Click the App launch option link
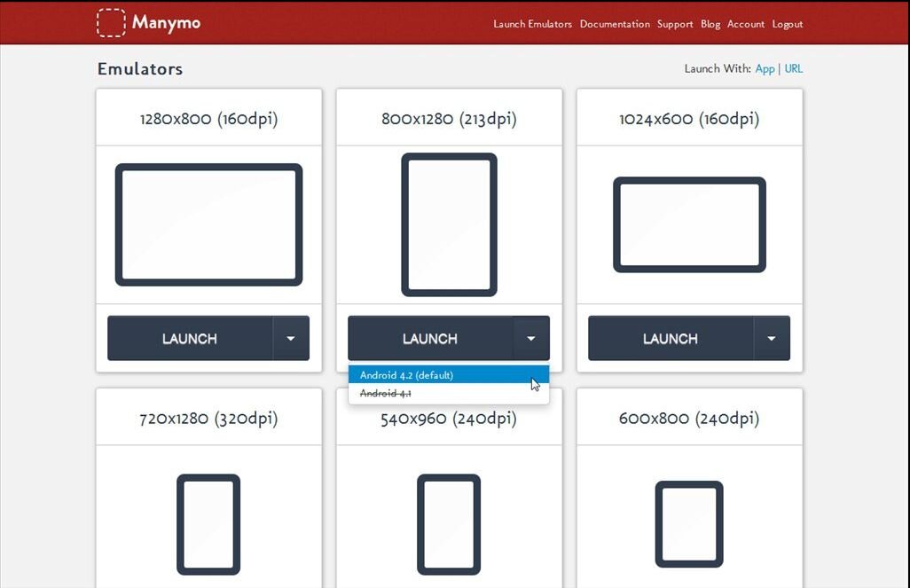 coord(765,68)
